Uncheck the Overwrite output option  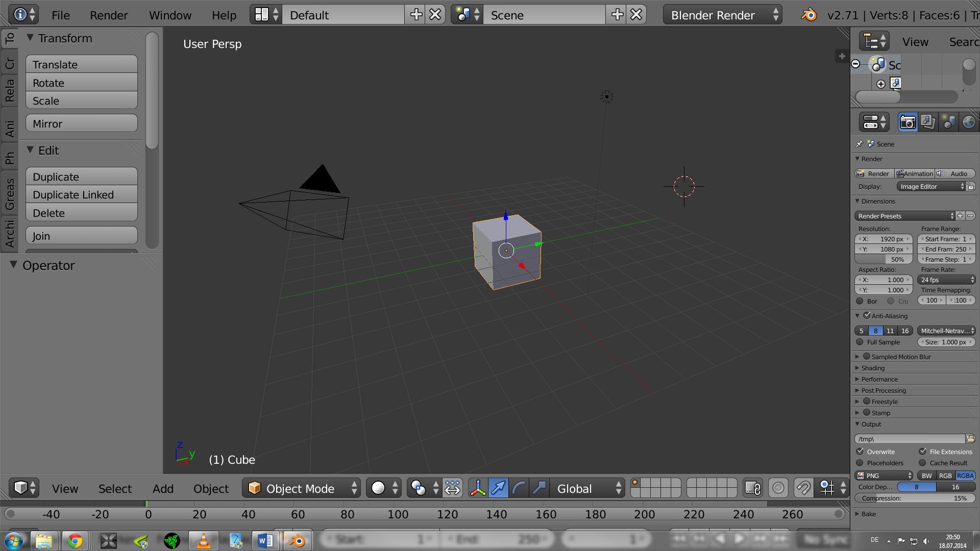(x=860, y=452)
